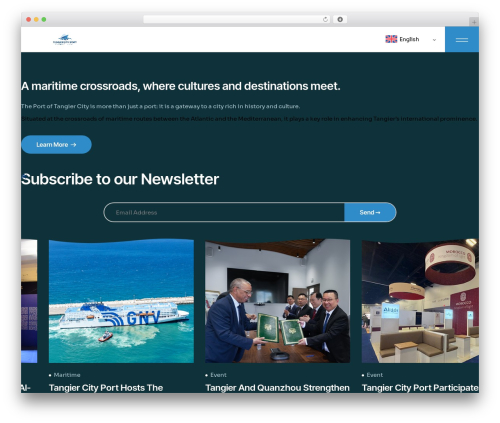Click the yellow minimize window button
Viewport: 500px width, 423px height.
pos(36,19)
